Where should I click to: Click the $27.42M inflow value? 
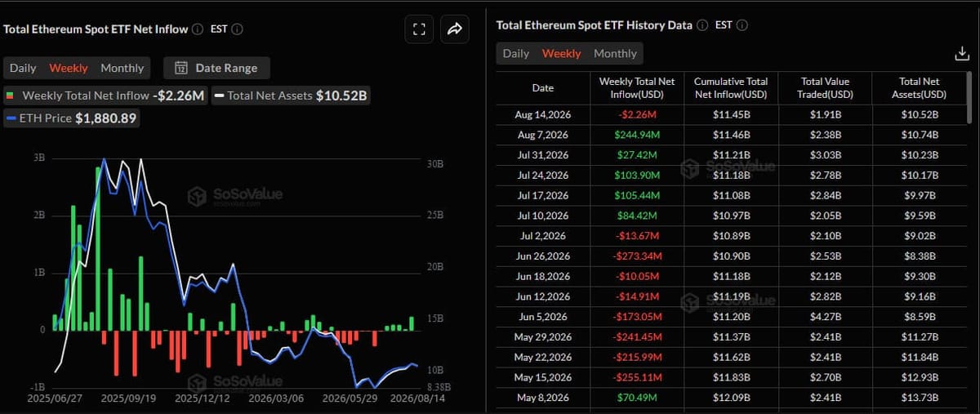click(x=637, y=155)
